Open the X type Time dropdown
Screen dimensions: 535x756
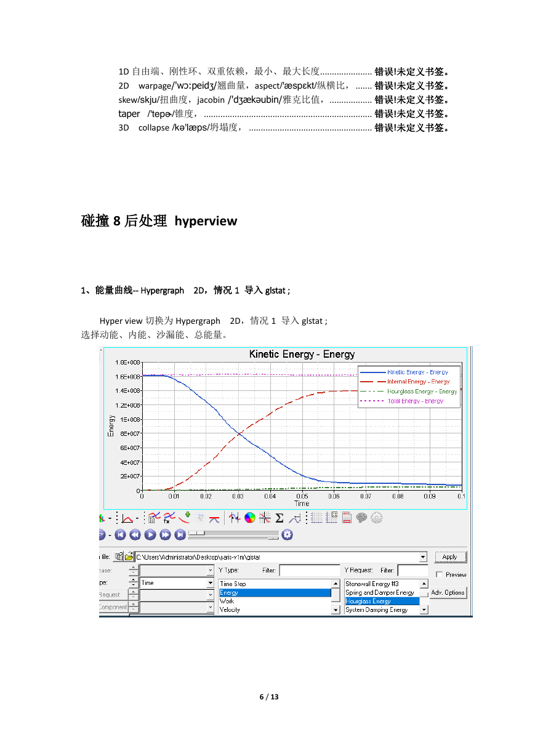point(210,582)
